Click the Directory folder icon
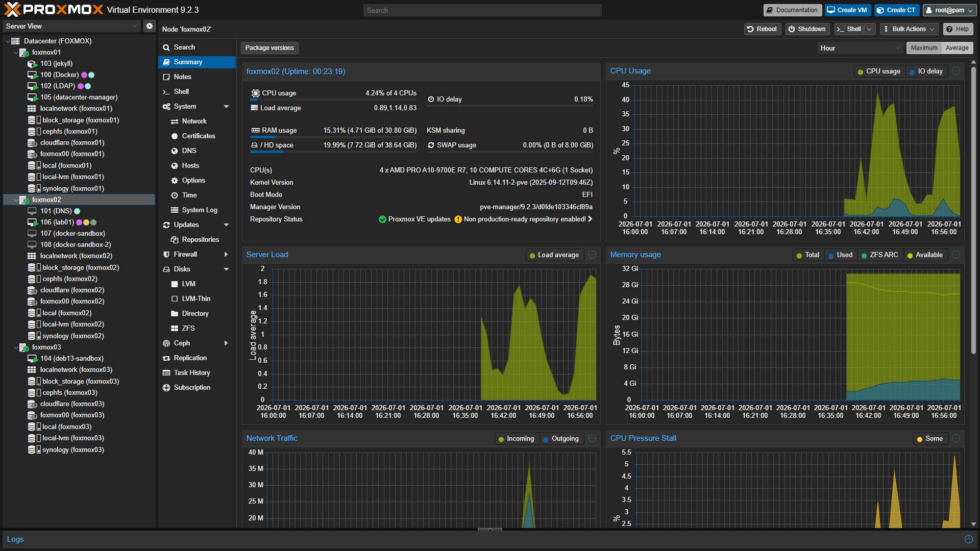Screen dimensions: 980x551 (x=175, y=314)
